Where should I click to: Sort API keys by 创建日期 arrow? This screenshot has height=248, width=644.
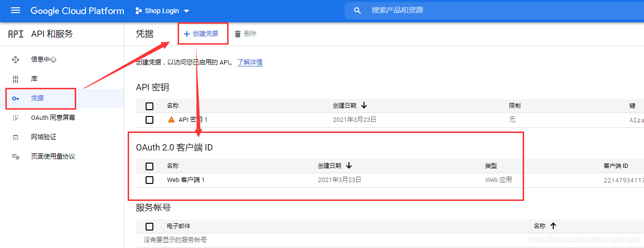click(x=364, y=105)
